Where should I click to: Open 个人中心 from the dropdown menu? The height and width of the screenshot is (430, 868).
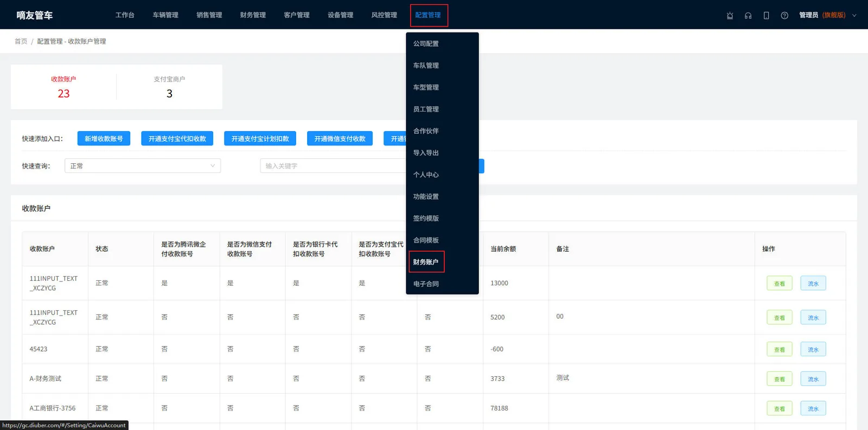coord(442,175)
